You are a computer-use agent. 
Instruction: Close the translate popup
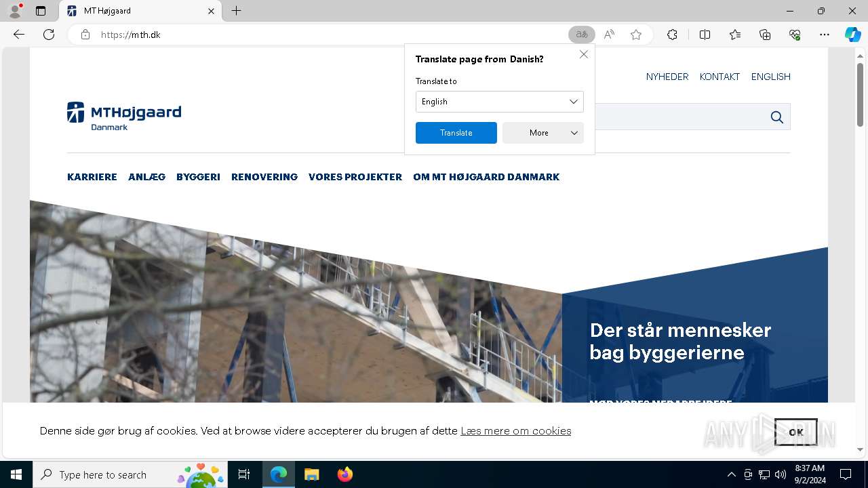(584, 54)
